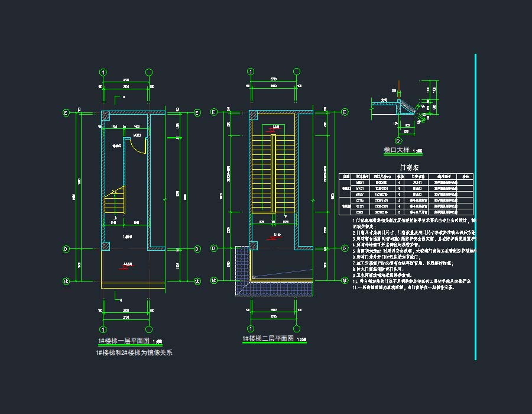
Task: Select the 1#楼梯二层平面图 drawing title
Action: 268,339
